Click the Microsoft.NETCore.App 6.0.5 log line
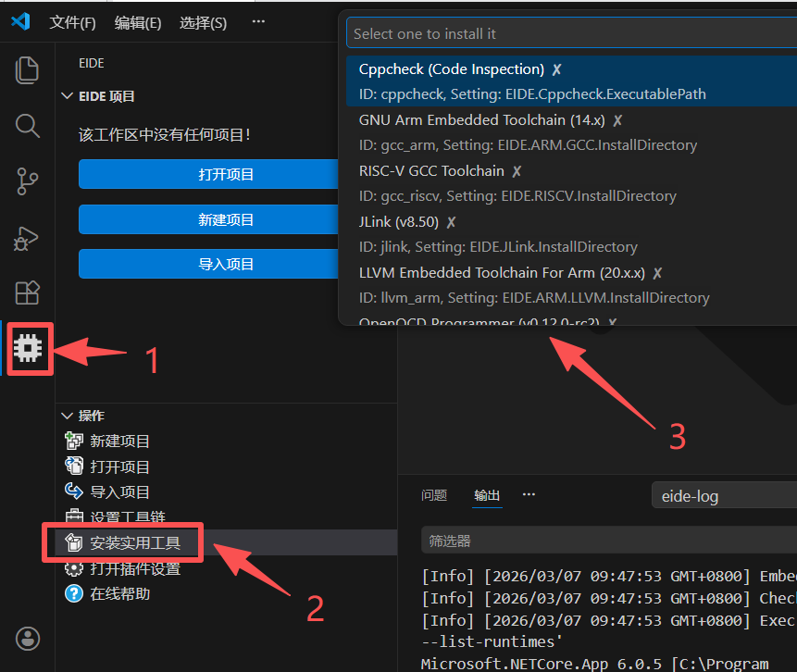 pos(594,664)
